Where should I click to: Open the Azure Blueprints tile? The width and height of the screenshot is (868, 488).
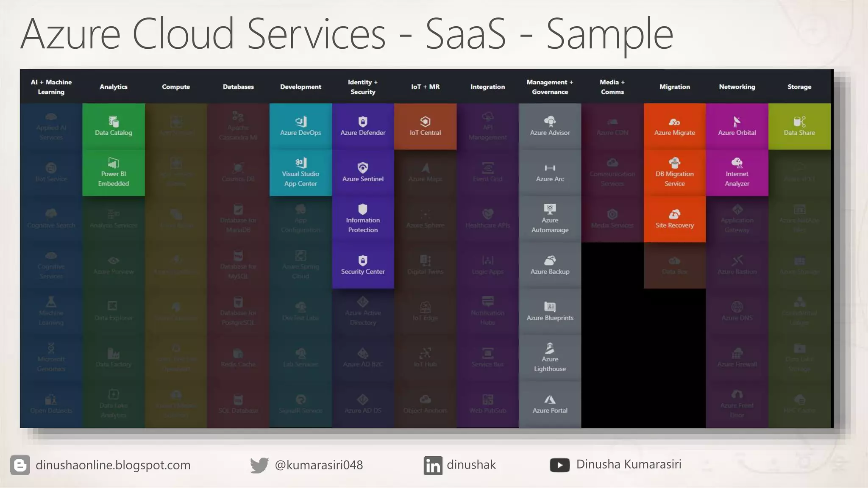[550, 312]
